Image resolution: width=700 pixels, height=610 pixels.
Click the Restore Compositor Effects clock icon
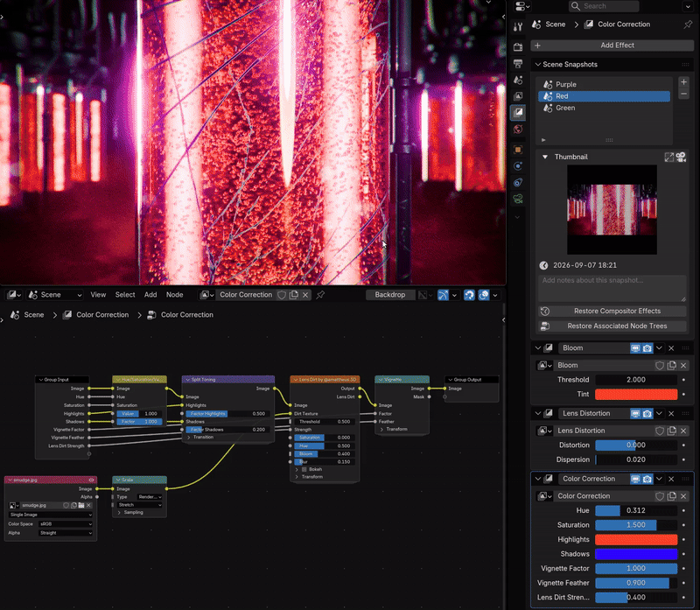(x=544, y=312)
